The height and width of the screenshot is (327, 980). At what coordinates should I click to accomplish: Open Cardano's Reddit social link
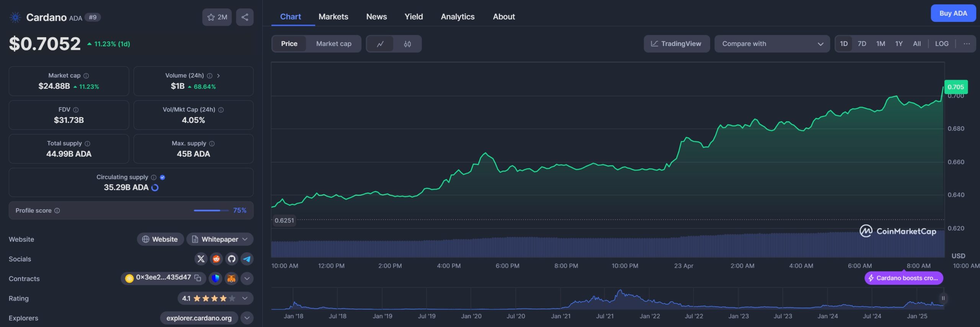[216, 259]
